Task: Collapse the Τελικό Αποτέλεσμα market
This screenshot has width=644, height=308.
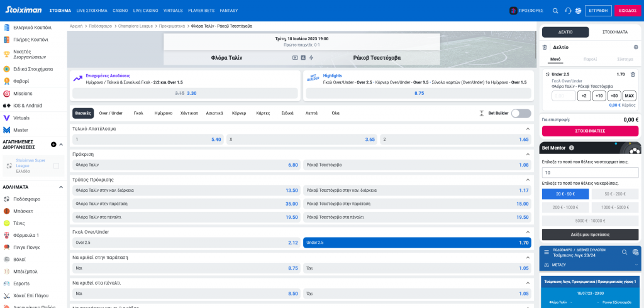Action: coord(528,129)
